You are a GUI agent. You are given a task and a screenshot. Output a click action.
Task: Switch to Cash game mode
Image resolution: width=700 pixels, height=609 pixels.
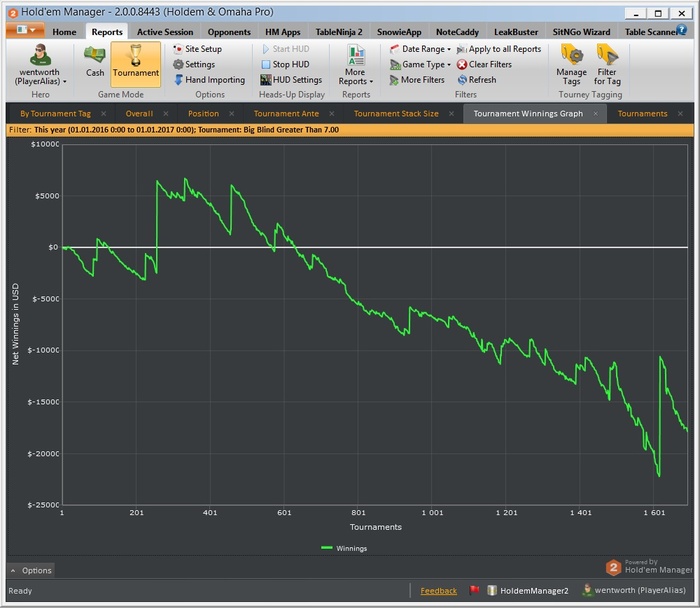pos(95,60)
